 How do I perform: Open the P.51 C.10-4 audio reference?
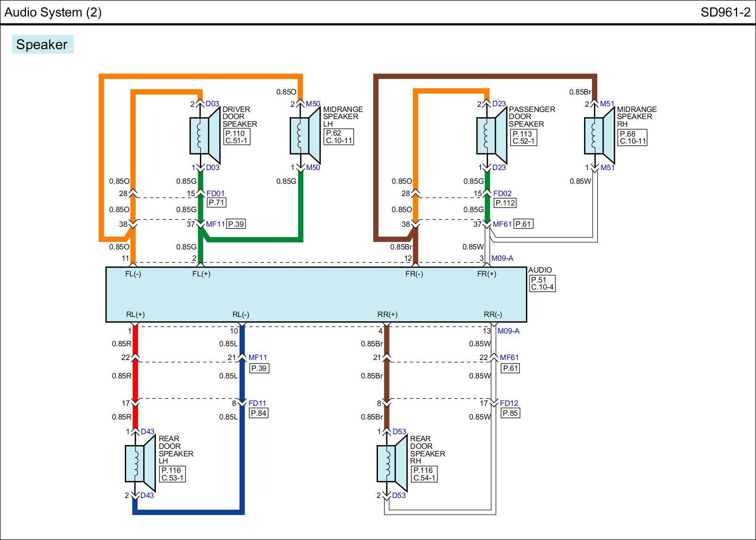tap(542, 283)
